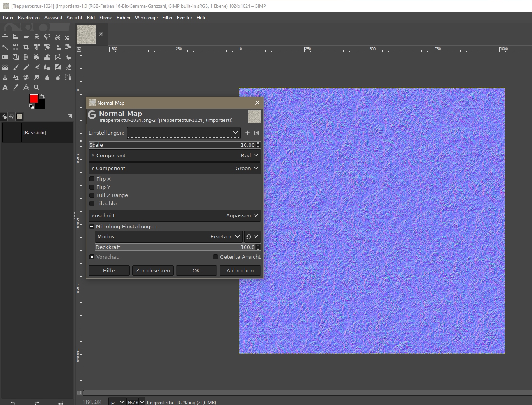Select the Crop tool
The image size is (532, 405).
pyautogui.click(x=26, y=47)
